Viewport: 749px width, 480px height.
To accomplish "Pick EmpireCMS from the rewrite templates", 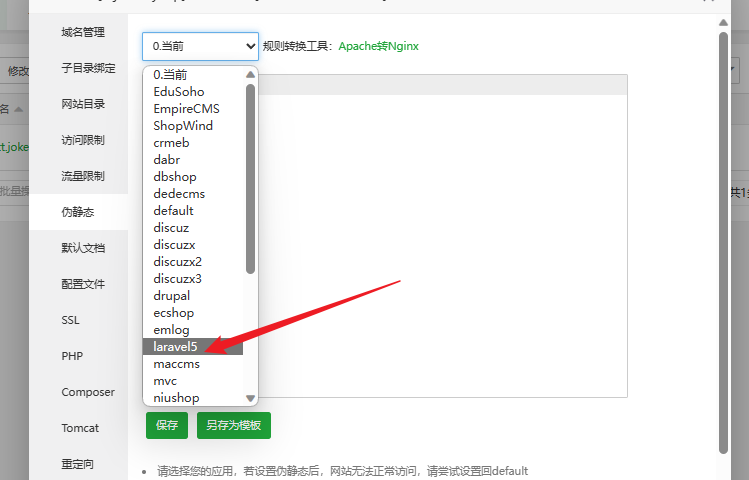I will (x=186, y=109).
